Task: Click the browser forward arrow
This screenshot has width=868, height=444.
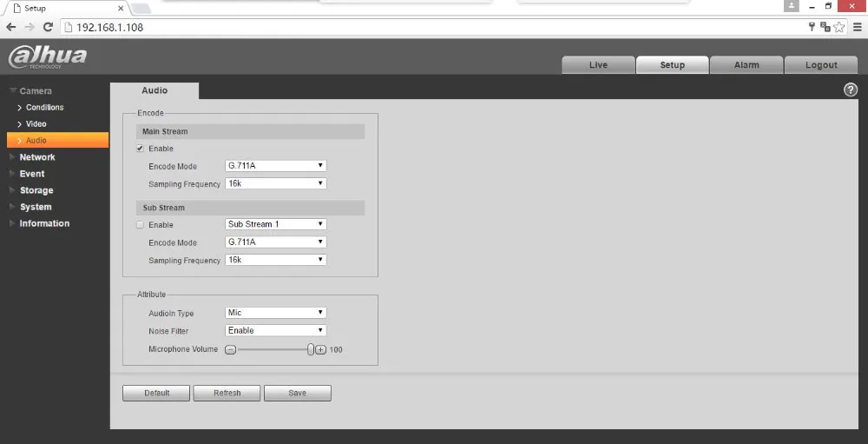Action: [x=30, y=27]
